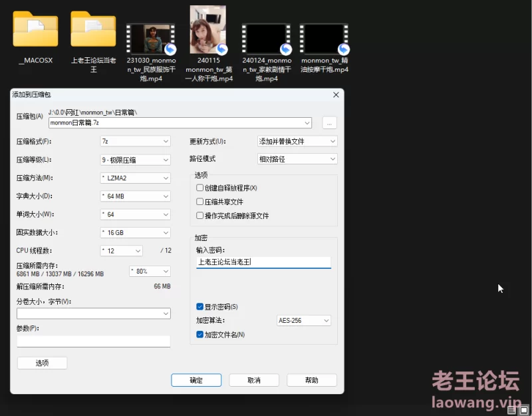Click the archive name field monmon日常篇.7z
The width and height of the screenshot is (532, 416).
click(180, 123)
